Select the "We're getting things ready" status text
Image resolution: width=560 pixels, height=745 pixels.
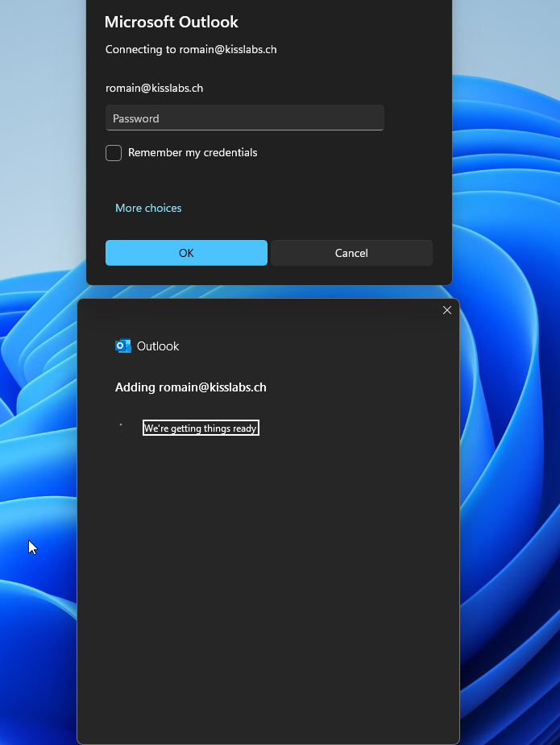[x=201, y=428]
